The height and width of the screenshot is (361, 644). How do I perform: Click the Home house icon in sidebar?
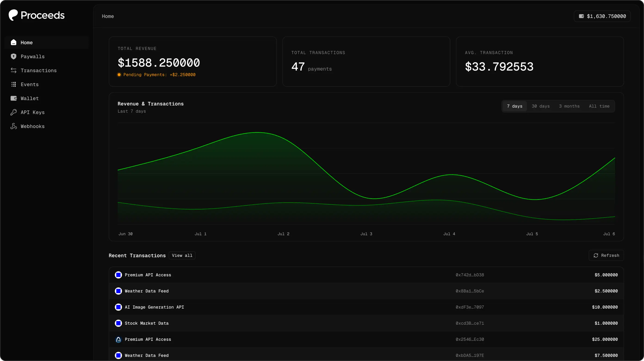tap(13, 42)
